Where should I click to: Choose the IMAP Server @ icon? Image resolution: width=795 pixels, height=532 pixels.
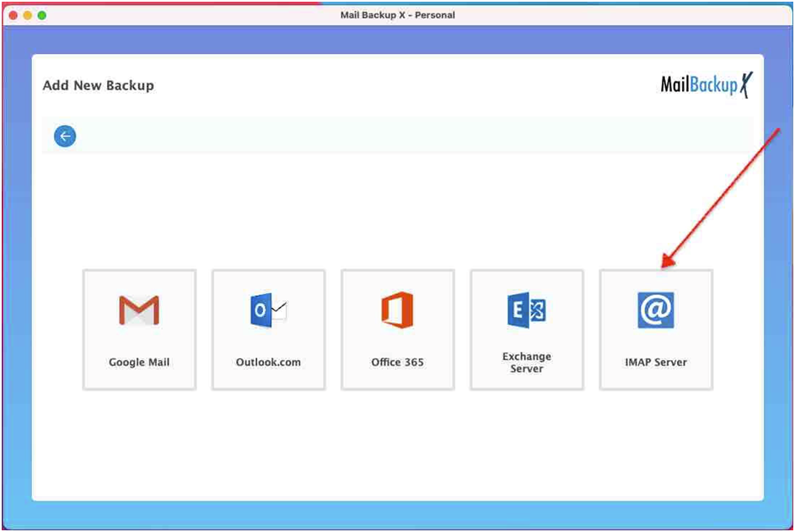pyautogui.click(x=656, y=310)
